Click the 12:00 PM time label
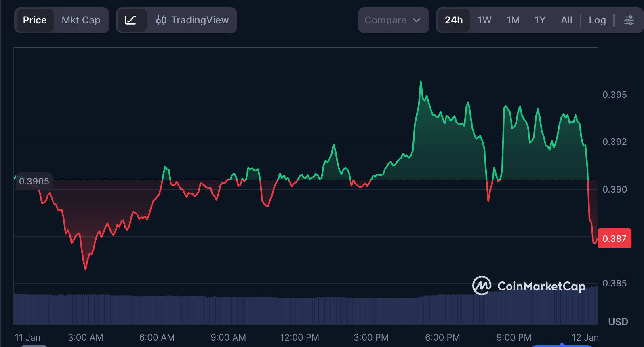 pos(299,337)
